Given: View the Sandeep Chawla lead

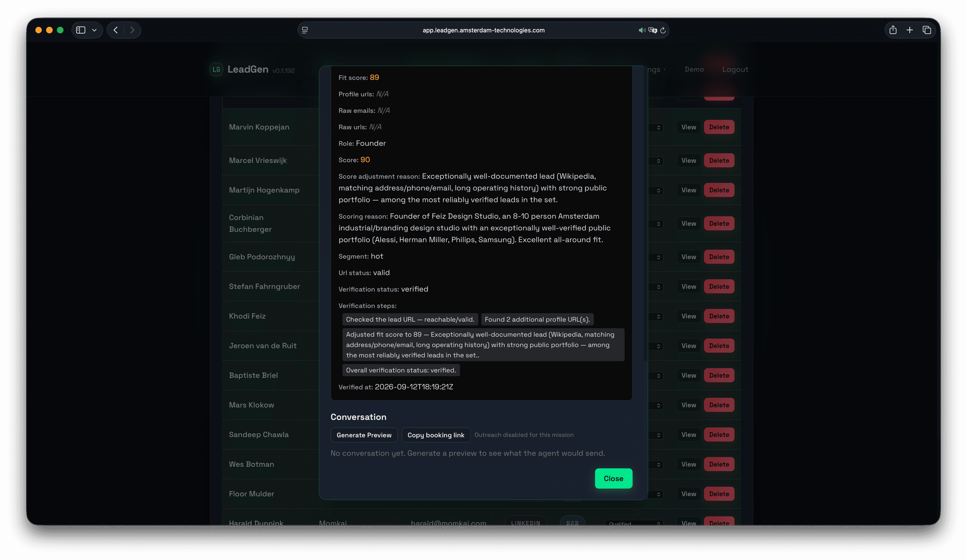Looking at the screenshot, I should pos(689,435).
